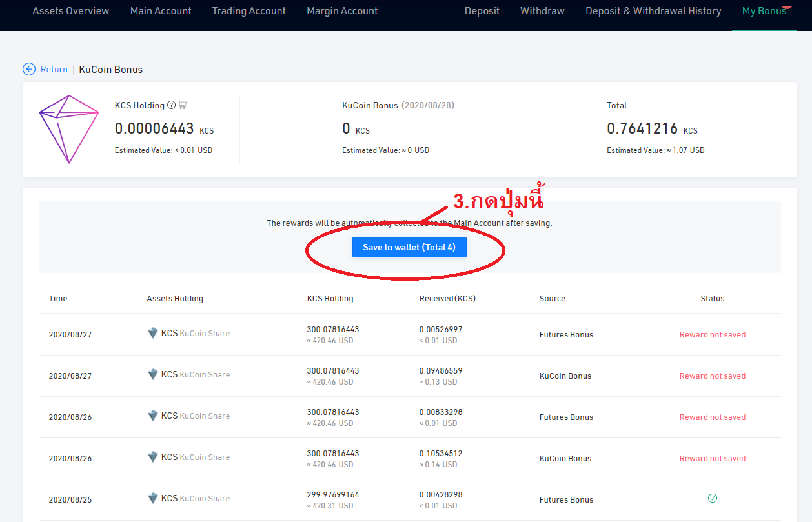Click the Return back arrow icon

[29, 69]
